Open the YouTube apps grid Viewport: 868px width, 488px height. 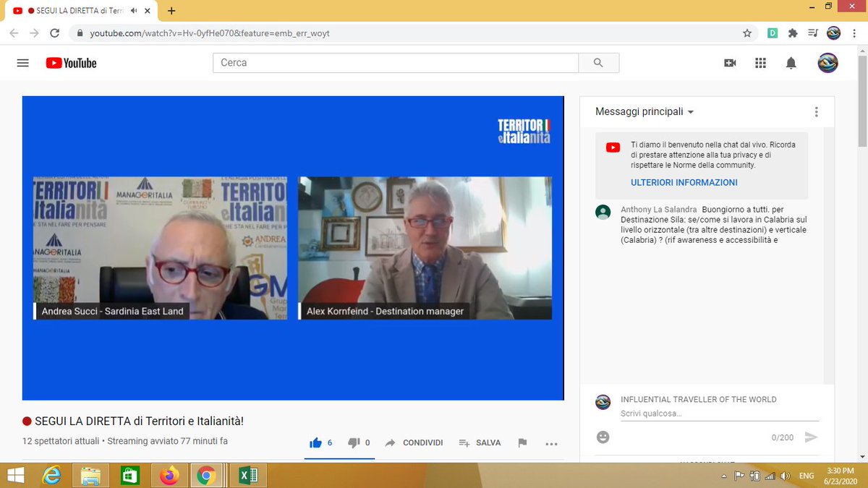pyautogui.click(x=760, y=63)
